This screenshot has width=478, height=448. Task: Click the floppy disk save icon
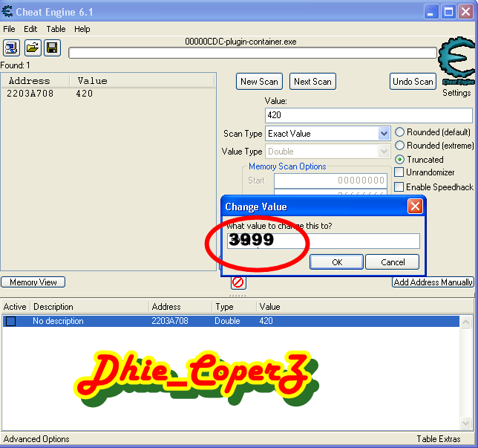point(52,48)
